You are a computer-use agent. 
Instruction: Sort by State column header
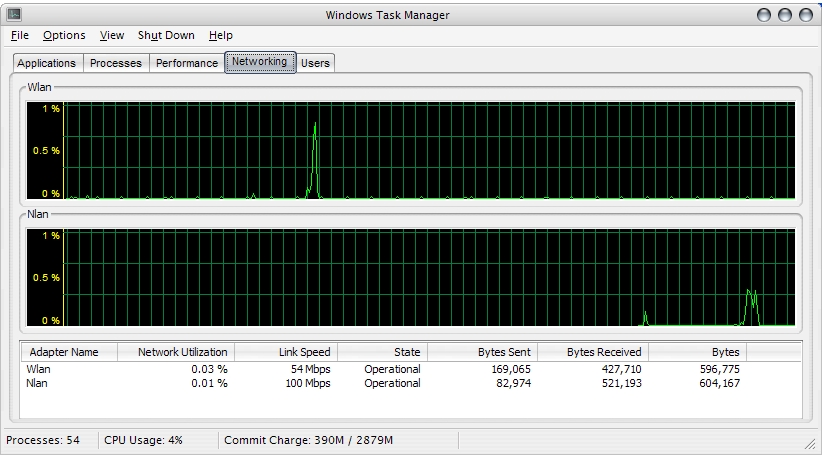383,352
